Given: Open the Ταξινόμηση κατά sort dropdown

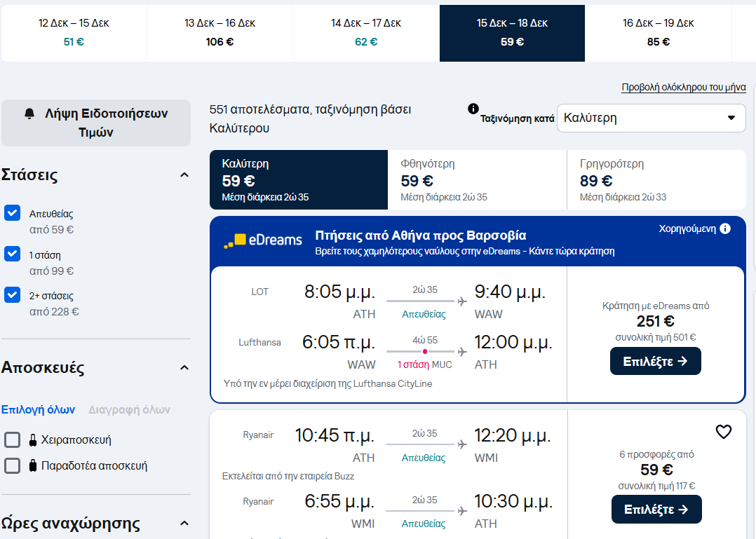Looking at the screenshot, I should pyautogui.click(x=651, y=118).
